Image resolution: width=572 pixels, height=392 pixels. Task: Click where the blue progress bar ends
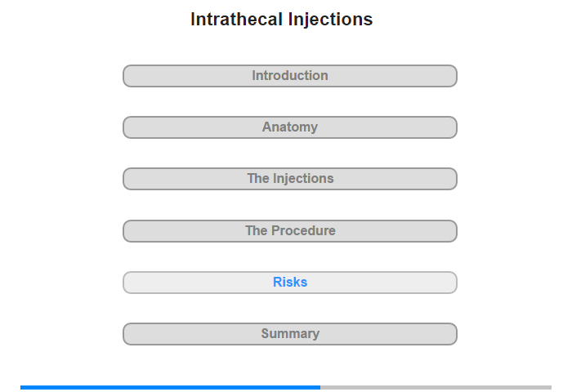(320, 387)
